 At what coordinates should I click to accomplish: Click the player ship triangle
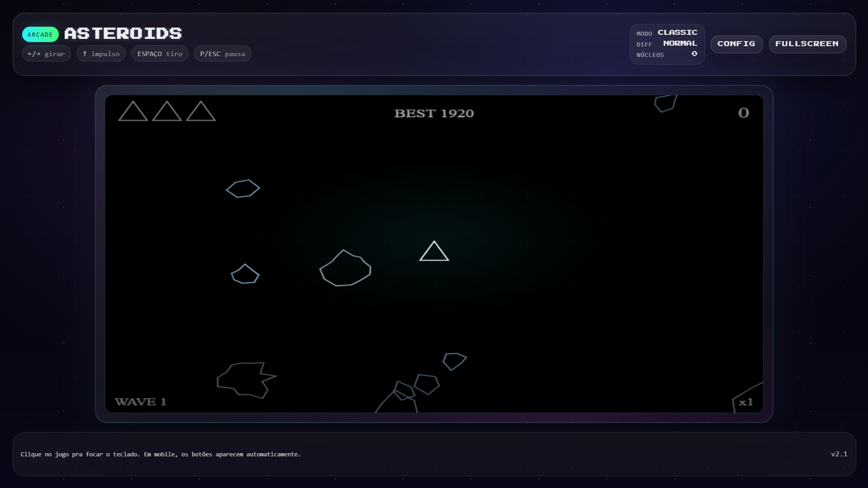pos(434,251)
